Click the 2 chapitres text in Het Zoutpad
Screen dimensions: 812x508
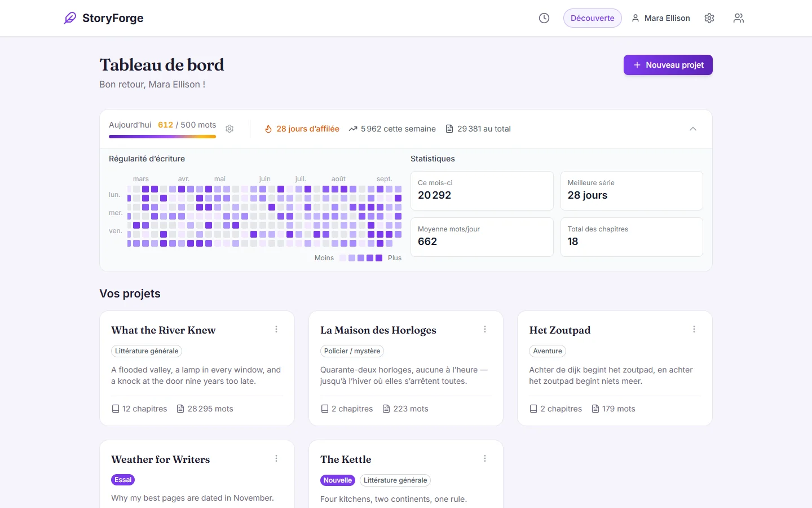561,409
